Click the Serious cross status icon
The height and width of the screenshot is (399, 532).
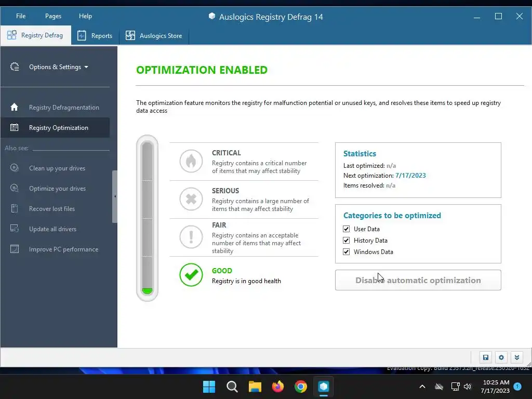pyautogui.click(x=191, y=199)
